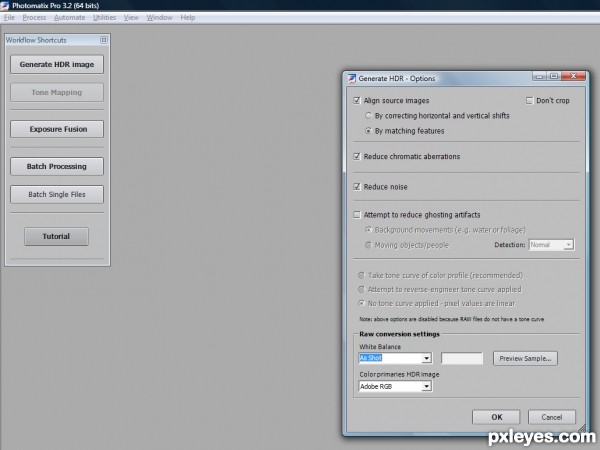Select By correcting horizontal and vertical shifts
Screen dimensions: 600x450
[368, 116]
